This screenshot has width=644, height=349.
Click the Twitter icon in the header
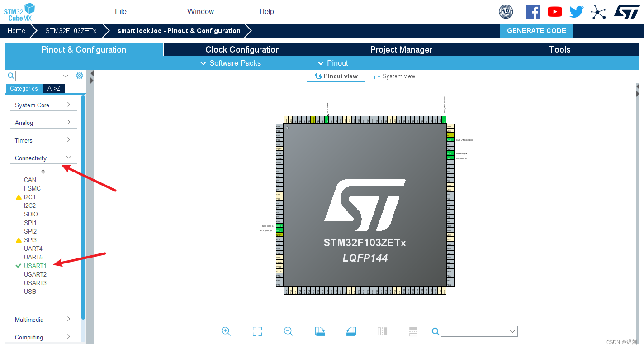576,11
